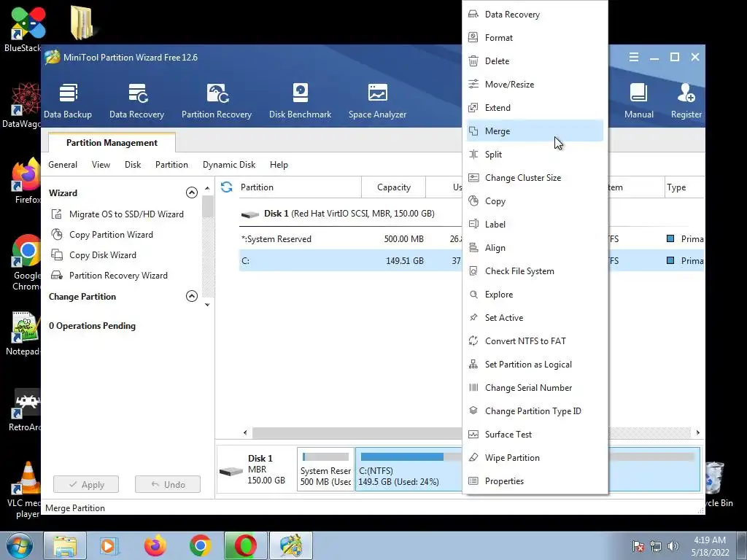The width and height of the screenshot is (747, 560).
Task: Open the Help menu
Action: tap(279, 165)
